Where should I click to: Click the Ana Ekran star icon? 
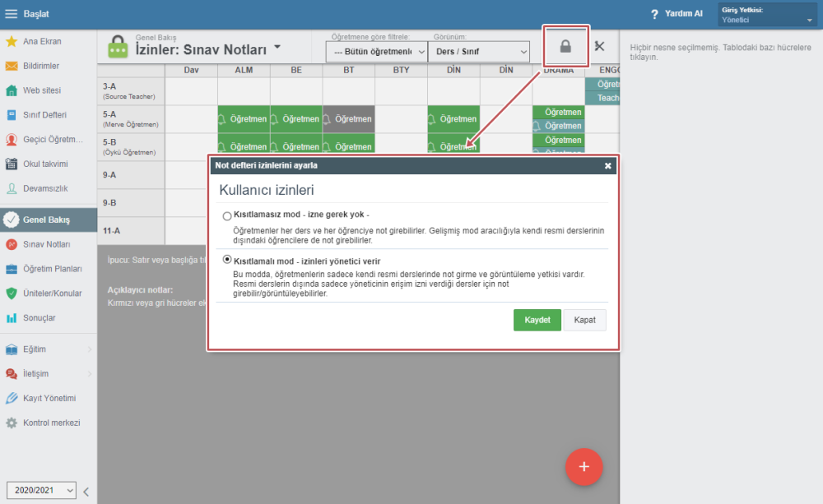click(11, 41)
